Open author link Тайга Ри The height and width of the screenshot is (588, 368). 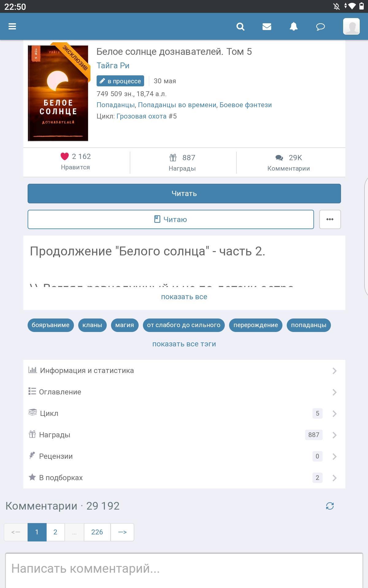(x=113, y=66)
